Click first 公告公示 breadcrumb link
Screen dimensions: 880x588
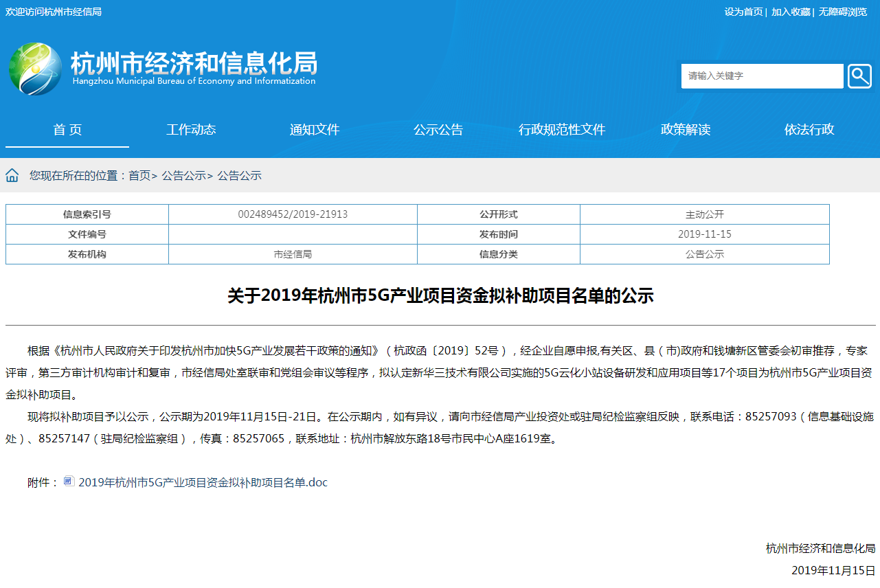point(184,176)
